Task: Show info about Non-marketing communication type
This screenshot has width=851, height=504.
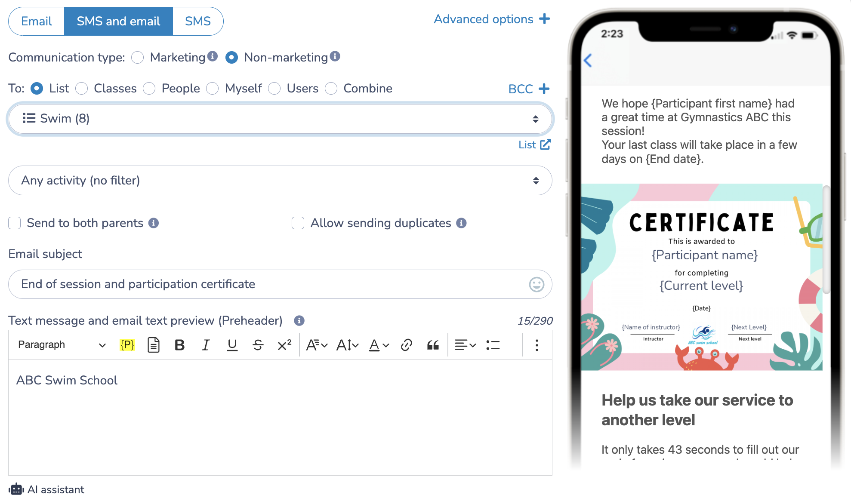Action: click(x=335, y=56)
